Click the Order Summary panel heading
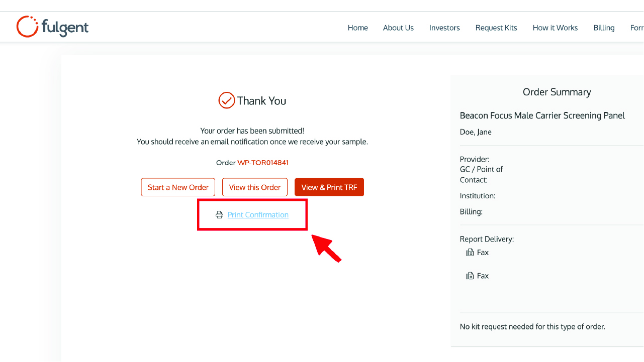 [557, 92]
